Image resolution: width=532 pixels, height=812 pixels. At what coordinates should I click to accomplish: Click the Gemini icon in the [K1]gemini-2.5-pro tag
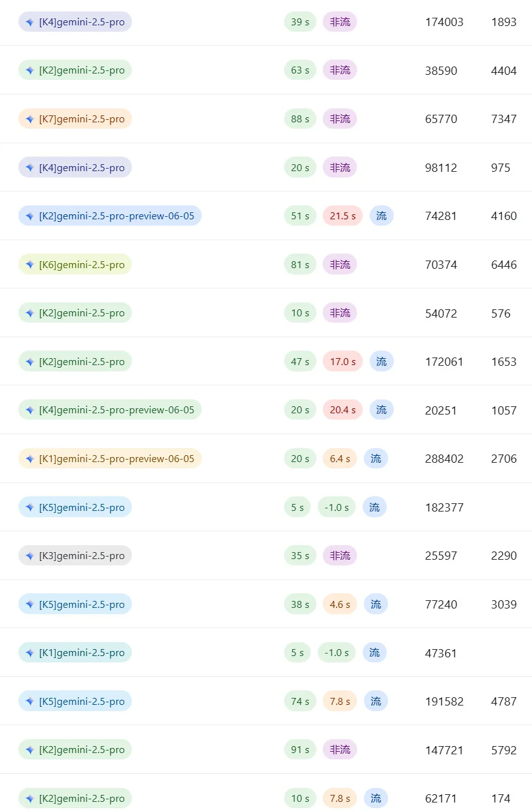coord(30,653)
